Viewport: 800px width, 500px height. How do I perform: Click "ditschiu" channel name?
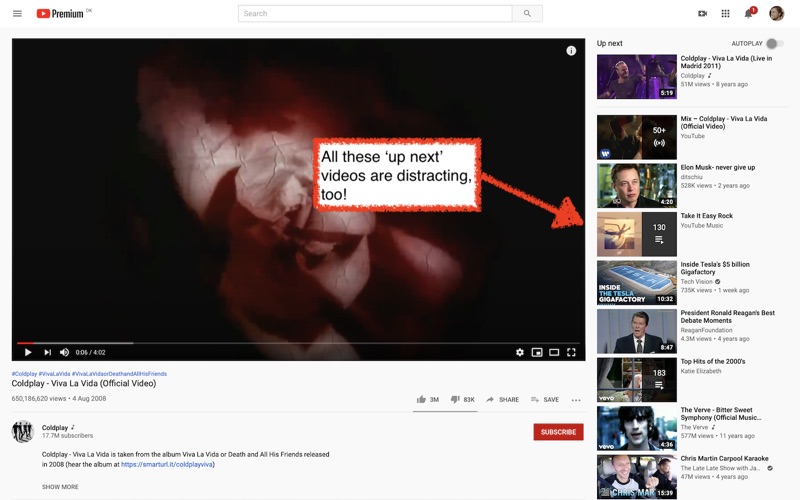[691, 177]
